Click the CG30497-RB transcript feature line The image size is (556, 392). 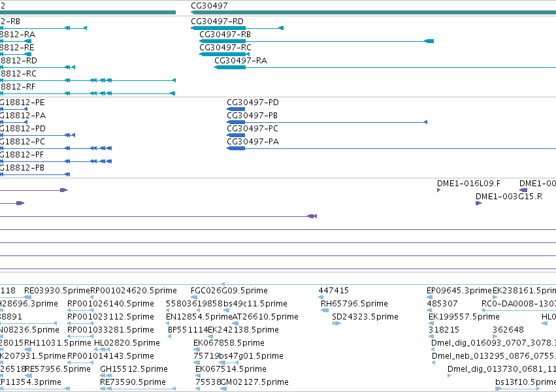click(316, 41)
